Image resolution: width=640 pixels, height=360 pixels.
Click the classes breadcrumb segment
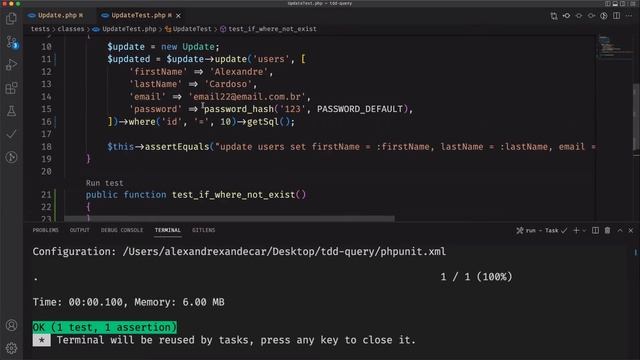(71, 29)
